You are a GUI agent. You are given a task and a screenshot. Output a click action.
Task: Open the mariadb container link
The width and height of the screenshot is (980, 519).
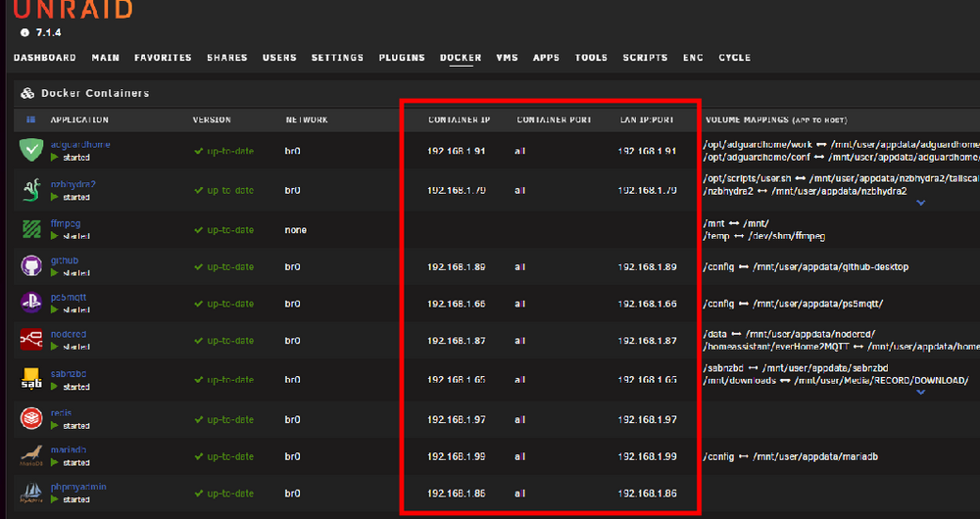69,449
